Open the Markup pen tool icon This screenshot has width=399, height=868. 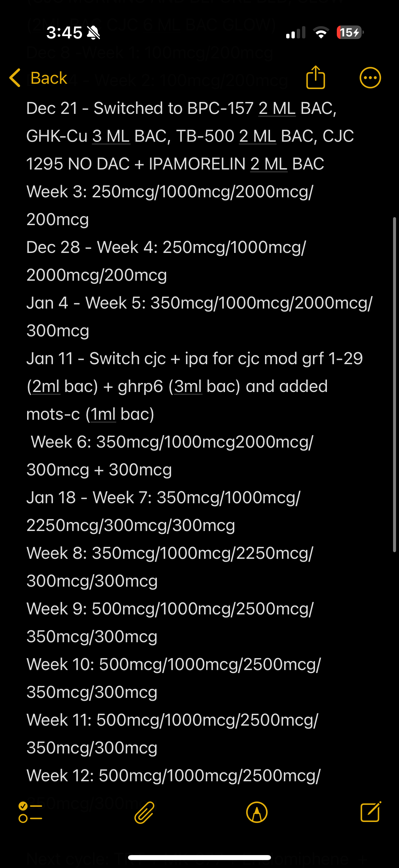257,812
